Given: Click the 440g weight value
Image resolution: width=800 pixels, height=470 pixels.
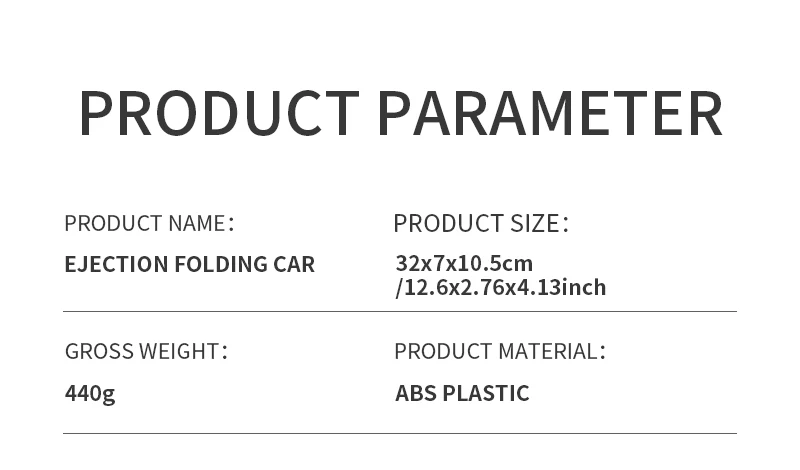Looking at the screenshot, I should pos(90,394).
